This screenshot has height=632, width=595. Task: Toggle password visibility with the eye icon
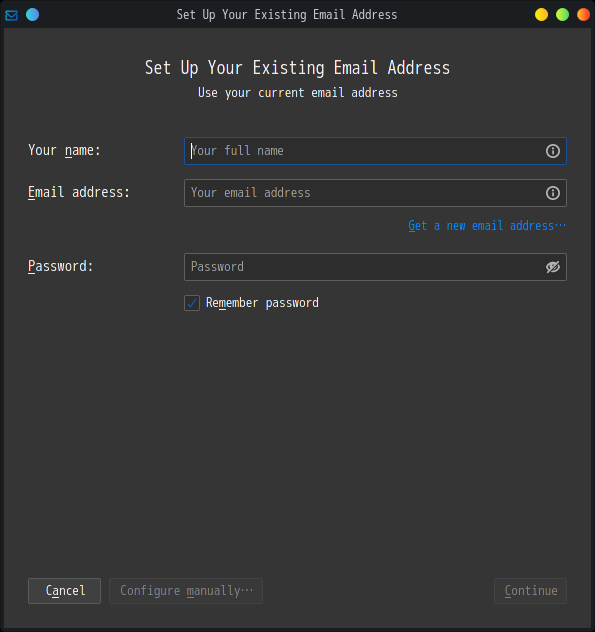553,267
